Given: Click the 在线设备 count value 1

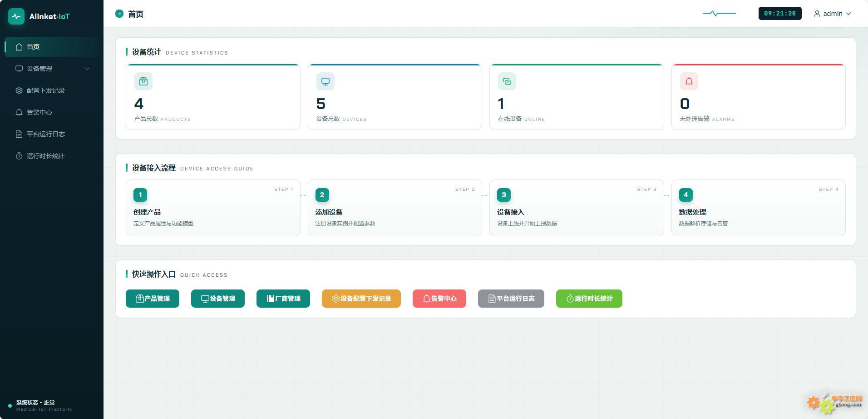Looking at the screenshot, I should (501, 104).
